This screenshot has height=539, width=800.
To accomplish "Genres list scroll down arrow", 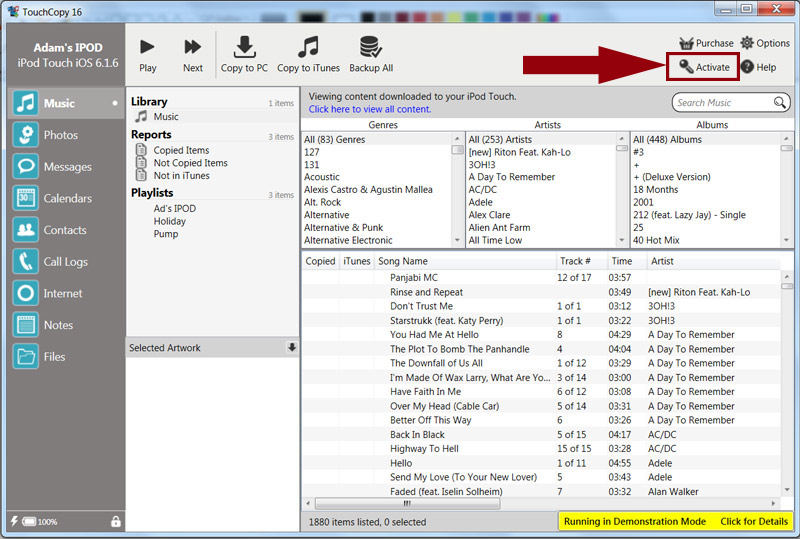I will click(457, 240).
